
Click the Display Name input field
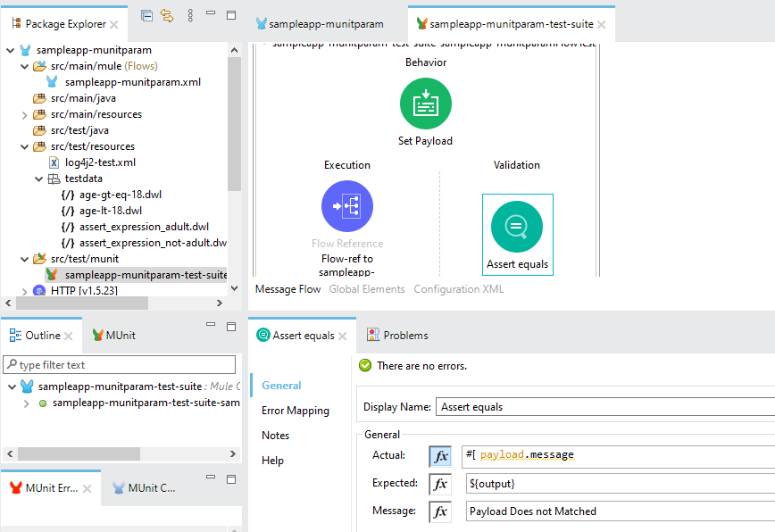[605, 407]
